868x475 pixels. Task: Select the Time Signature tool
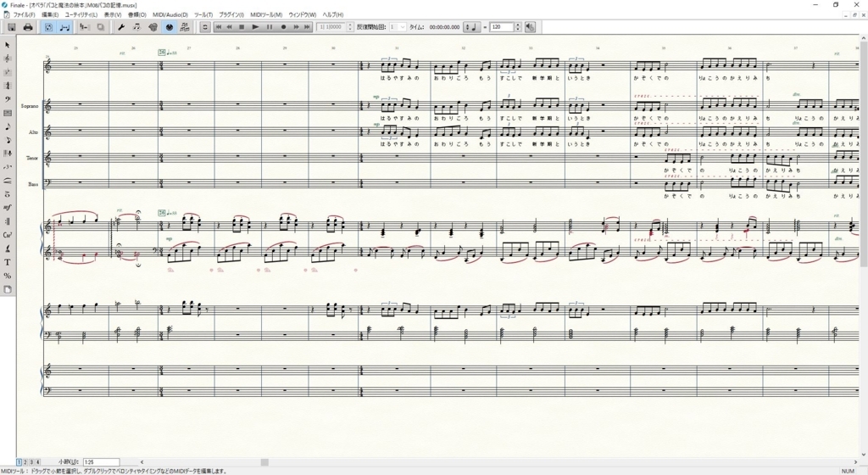coord(7,86)
